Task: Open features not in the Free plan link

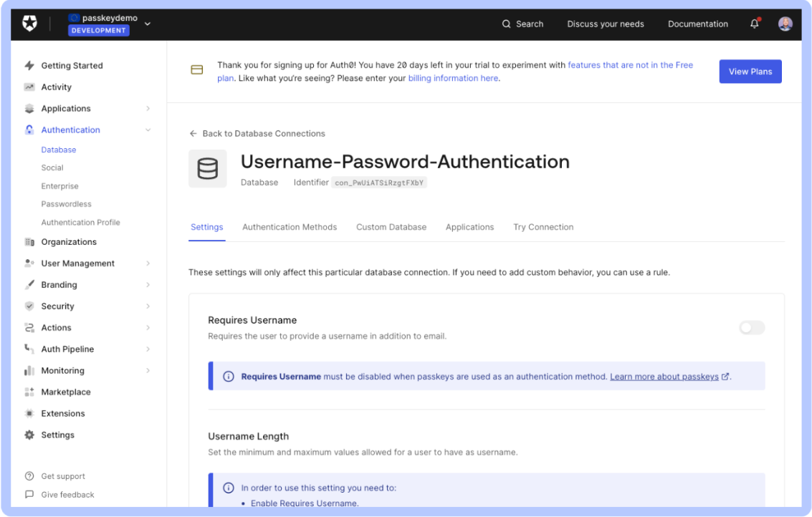Action: (x=630, y=65)
